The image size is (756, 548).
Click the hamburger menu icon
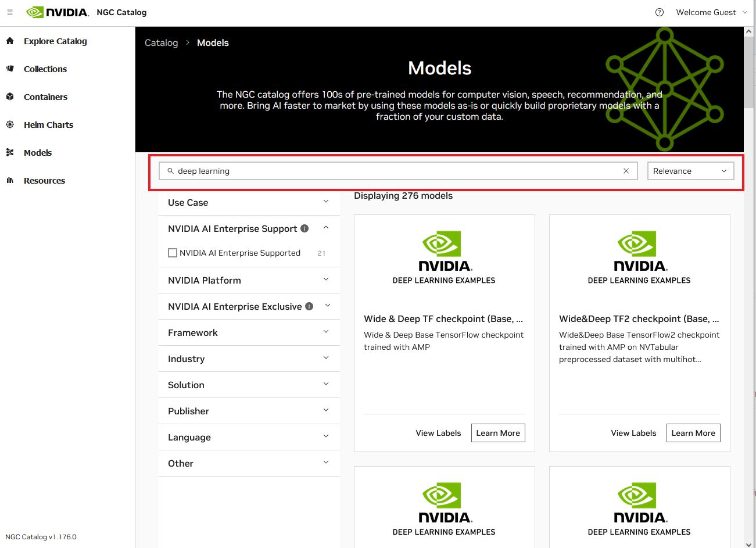pos(10,12)
